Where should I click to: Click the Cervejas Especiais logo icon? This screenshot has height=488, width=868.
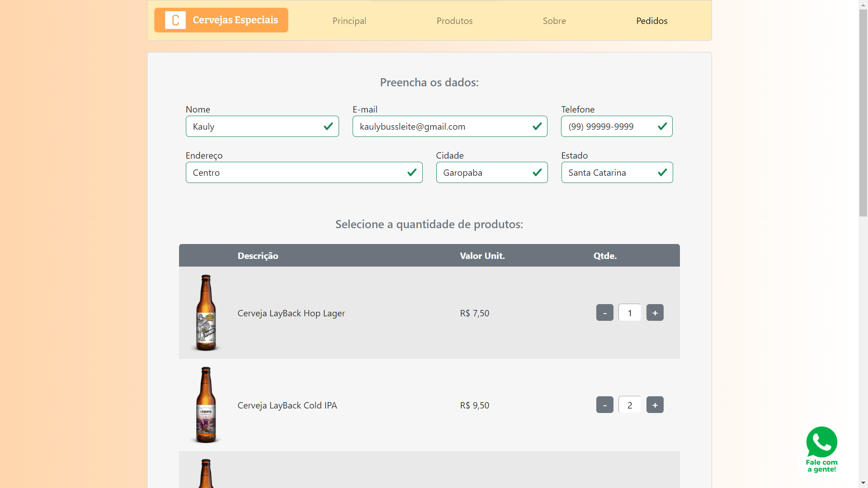[x=175, y=20]
